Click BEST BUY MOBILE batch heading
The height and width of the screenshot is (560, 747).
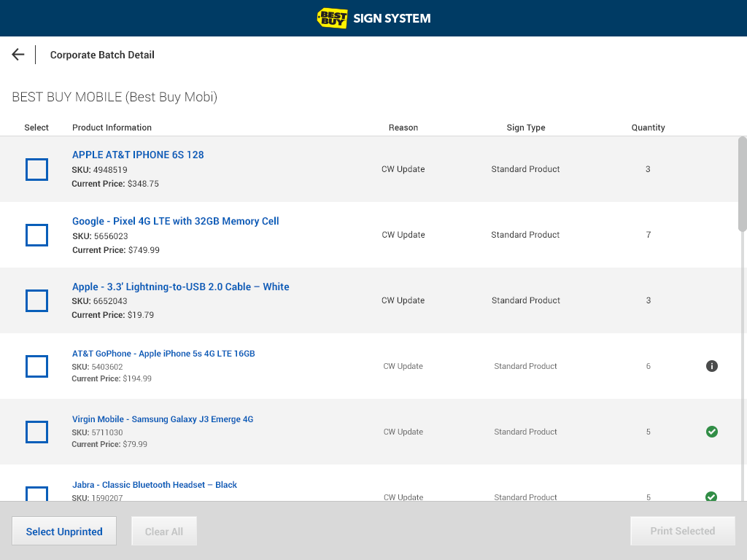pos(115,97)
